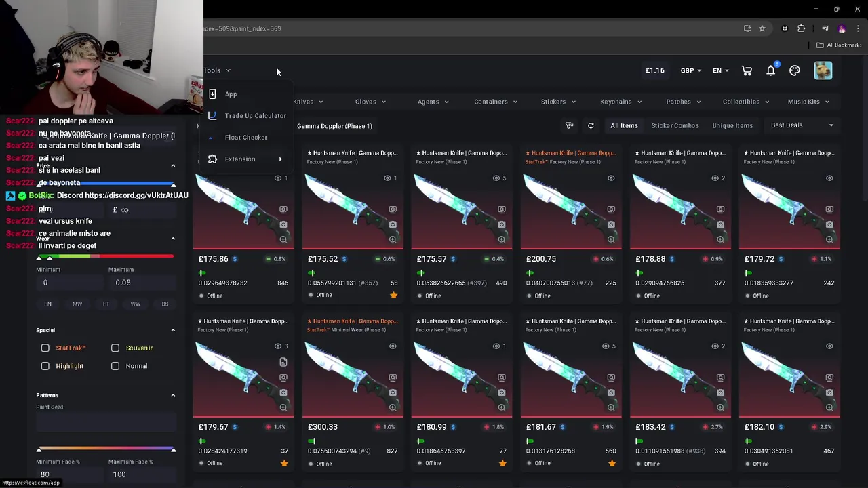The image size is (868, 488).
Task: Open the notifications bell
Action: coord(771,70)
